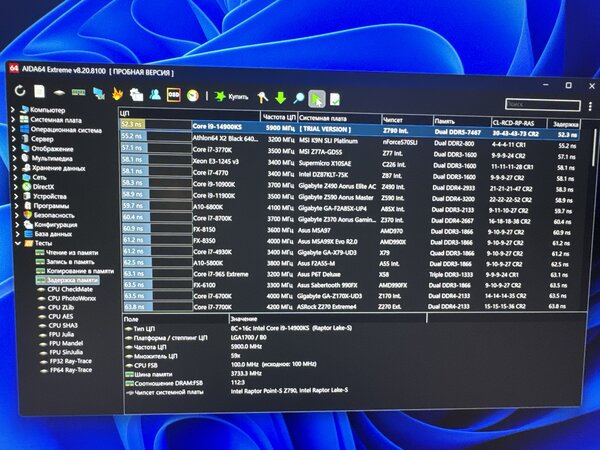600x450 pixels.
Task: Click the Купить purchase button
Action: (232, 96)
